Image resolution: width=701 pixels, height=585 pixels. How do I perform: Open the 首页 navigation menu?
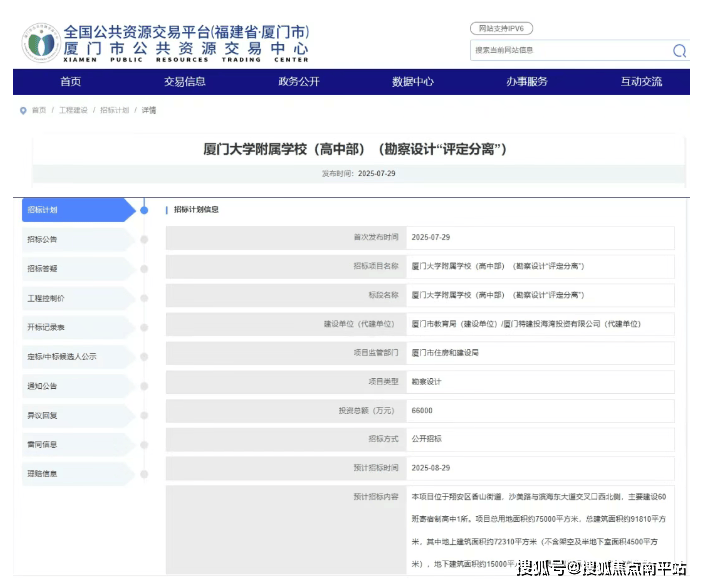click(70, 82)
